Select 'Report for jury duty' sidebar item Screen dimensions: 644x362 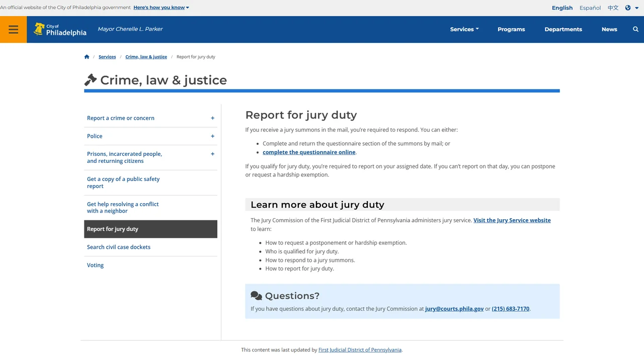[150, 229]
